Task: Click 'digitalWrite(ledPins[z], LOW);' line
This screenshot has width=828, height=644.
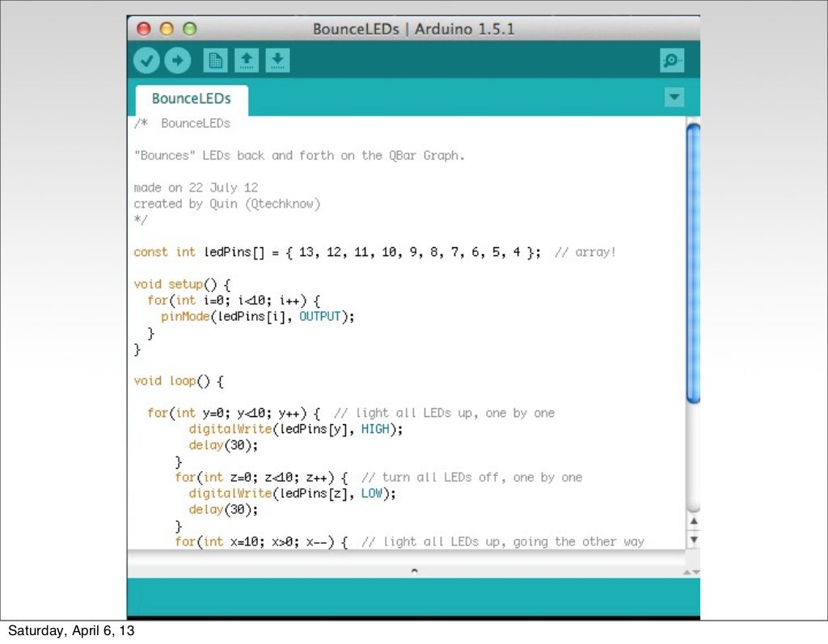Action: click(292, 494)
